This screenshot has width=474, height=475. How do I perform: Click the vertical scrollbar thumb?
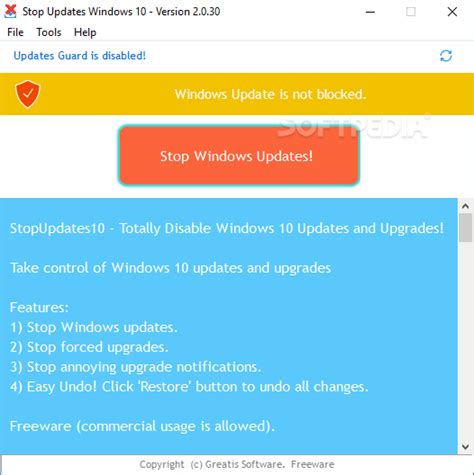(465, 228)
